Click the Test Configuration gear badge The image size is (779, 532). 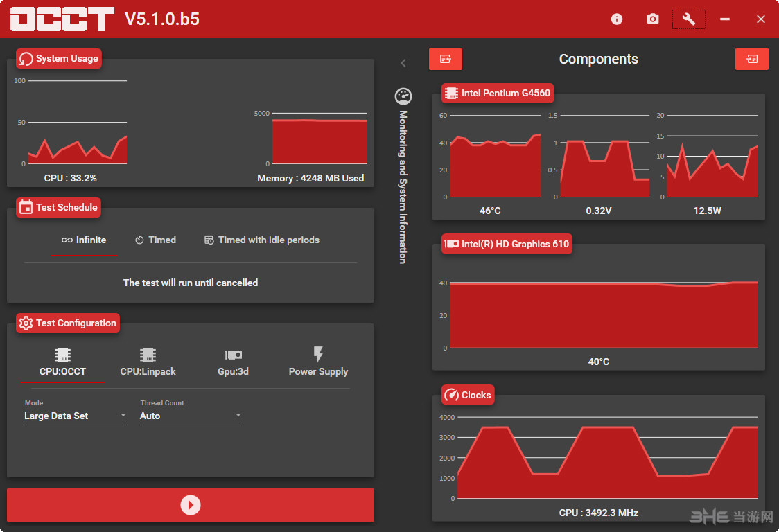[x=67, y=323]
